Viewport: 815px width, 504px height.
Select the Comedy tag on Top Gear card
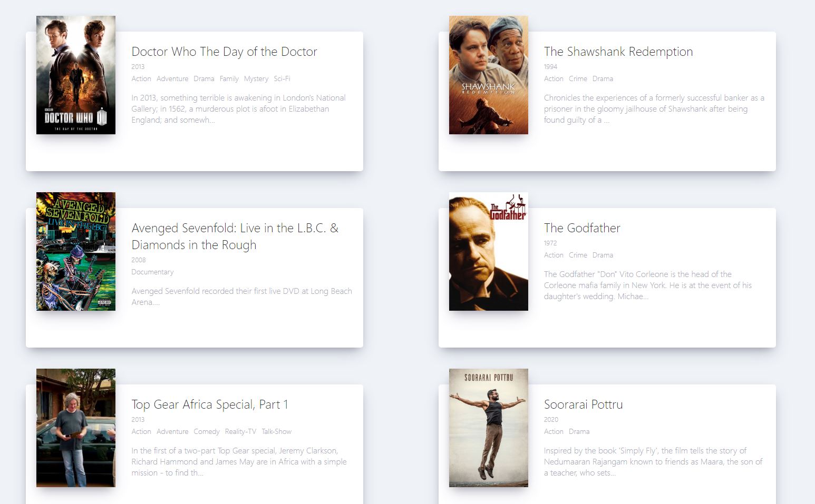[x=207, y=431]
